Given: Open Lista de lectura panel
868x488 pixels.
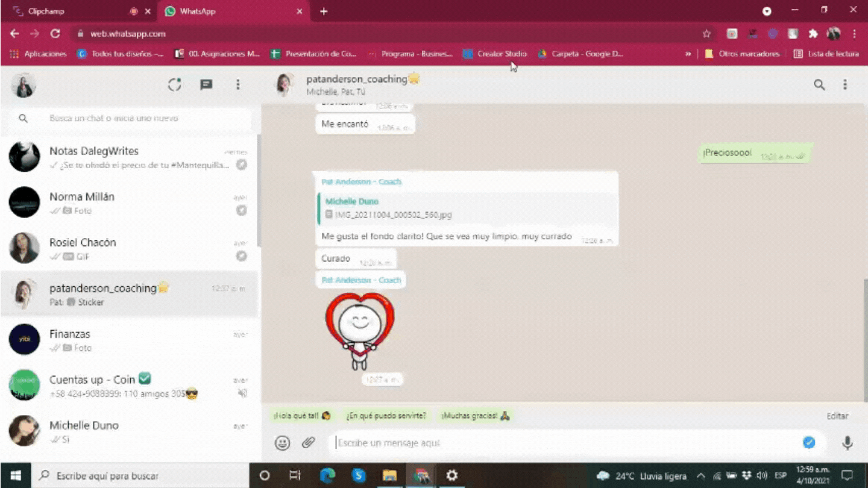Looking at the screenshot, I should [x=826, y=54].
